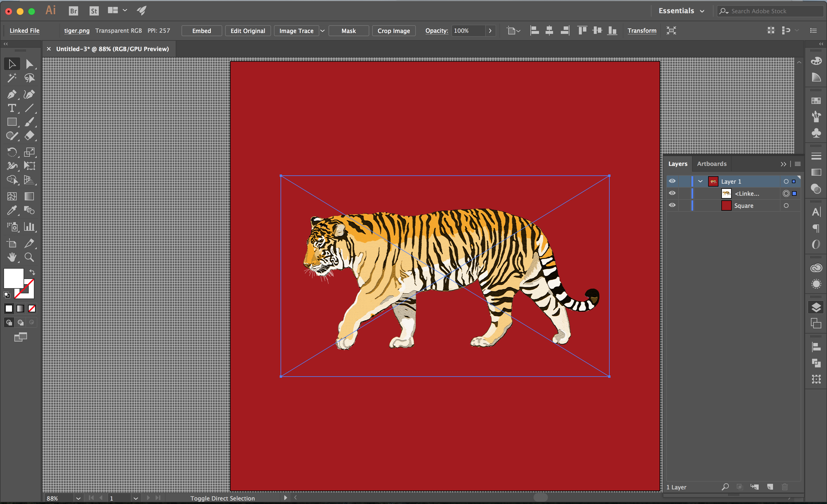
Task: Switch to the Artboards tab
Action: point(712,164)
